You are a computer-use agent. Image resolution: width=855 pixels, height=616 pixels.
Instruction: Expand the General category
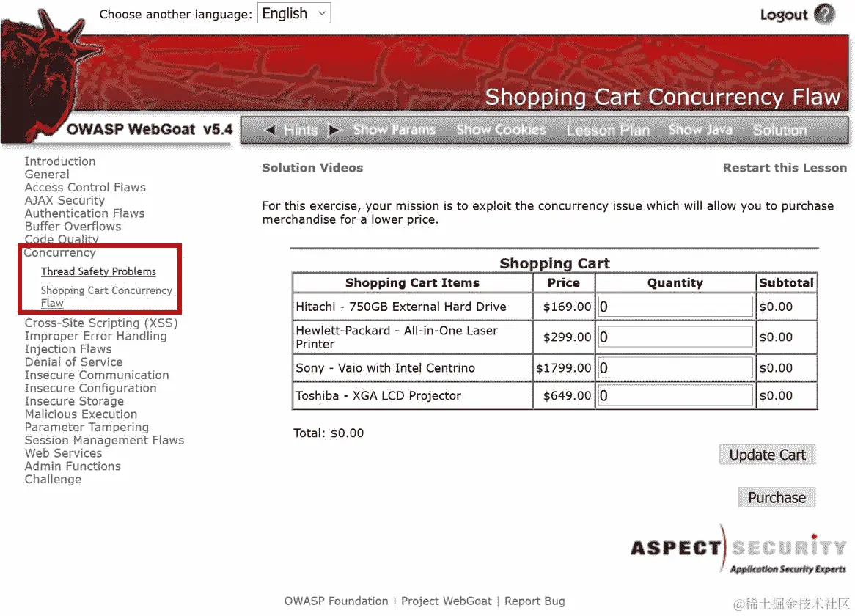tap(47, 175)
